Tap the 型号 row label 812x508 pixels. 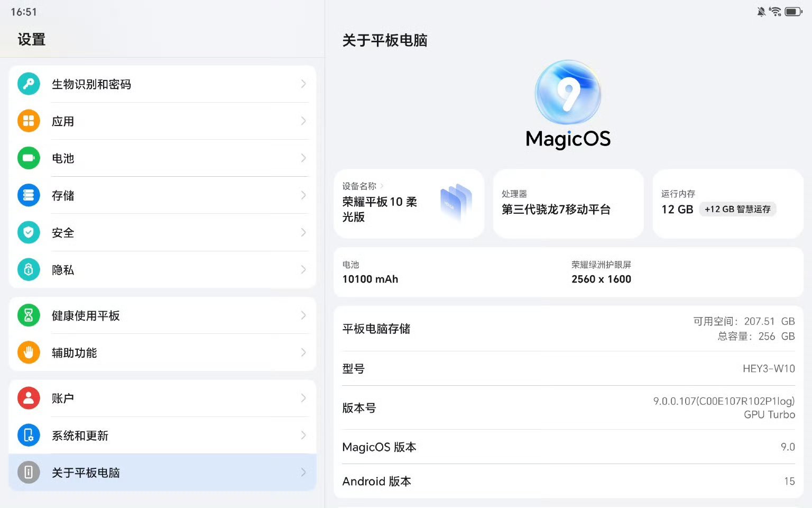[x=353, y=368]
